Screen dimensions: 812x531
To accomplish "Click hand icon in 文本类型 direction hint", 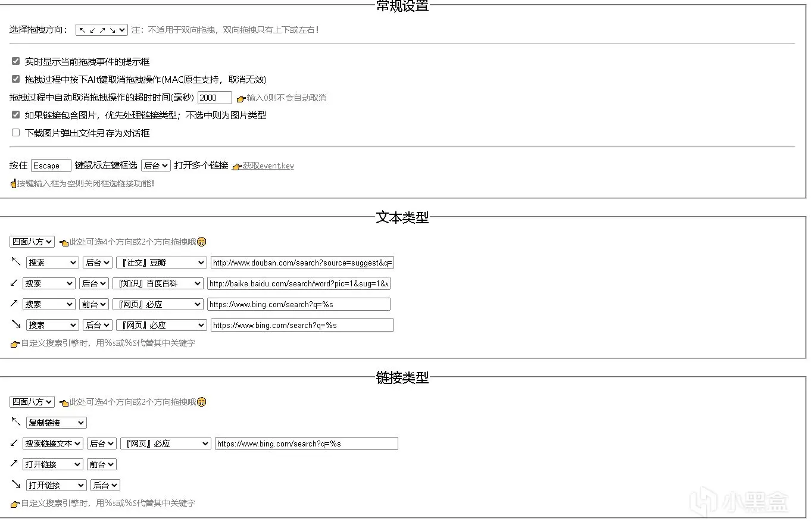I will pos(64,242).
